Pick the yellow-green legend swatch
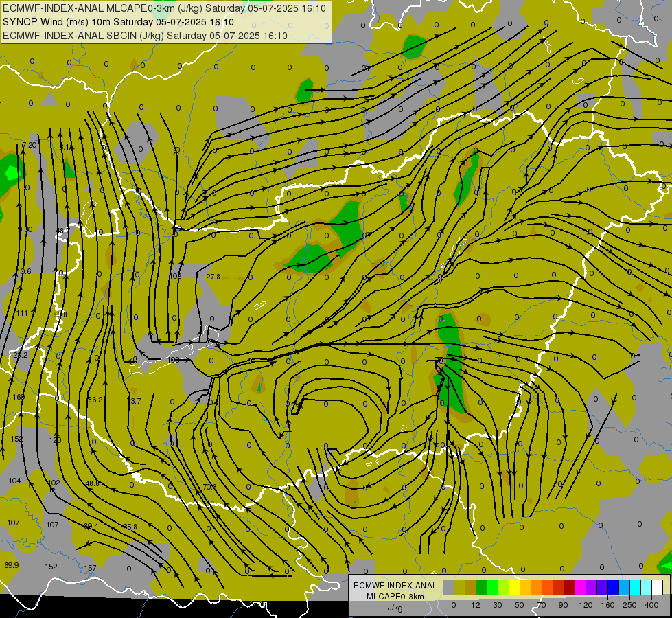Image resolution: width=672 pixels, height=618 pixels. click(x=504, y=587)
